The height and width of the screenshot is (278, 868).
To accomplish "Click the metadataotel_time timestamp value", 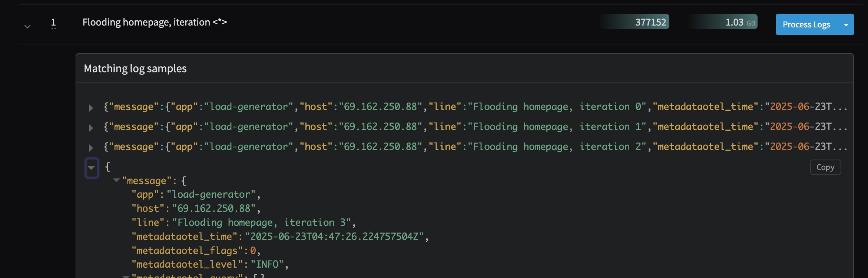I will (x=334, y=237).
